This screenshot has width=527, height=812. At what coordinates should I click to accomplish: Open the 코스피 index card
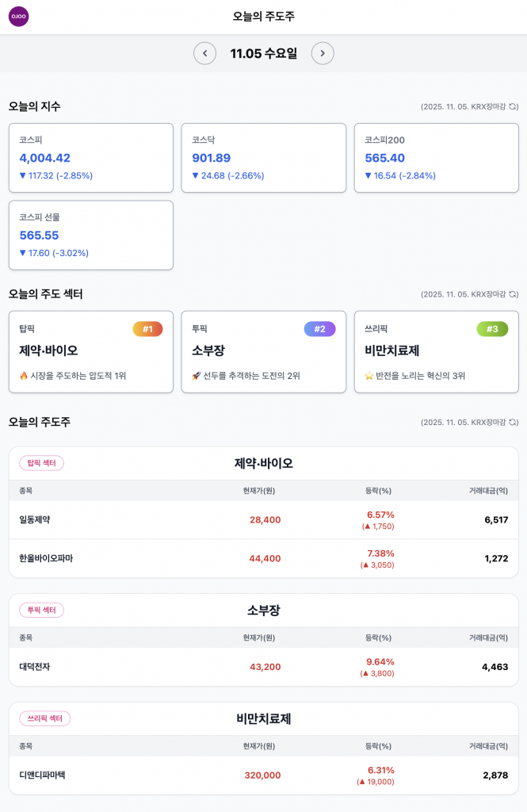click(x=91, y=158)
